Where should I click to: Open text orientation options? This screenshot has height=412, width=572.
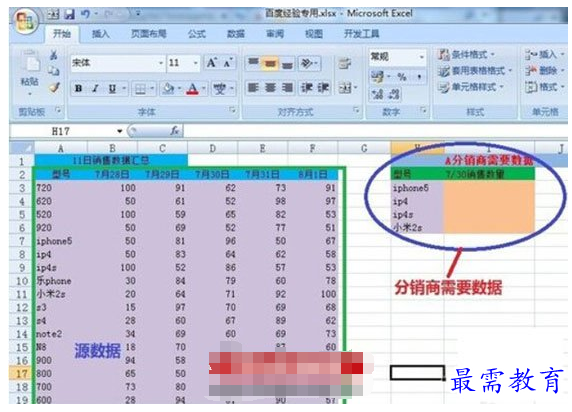[309, 63]
